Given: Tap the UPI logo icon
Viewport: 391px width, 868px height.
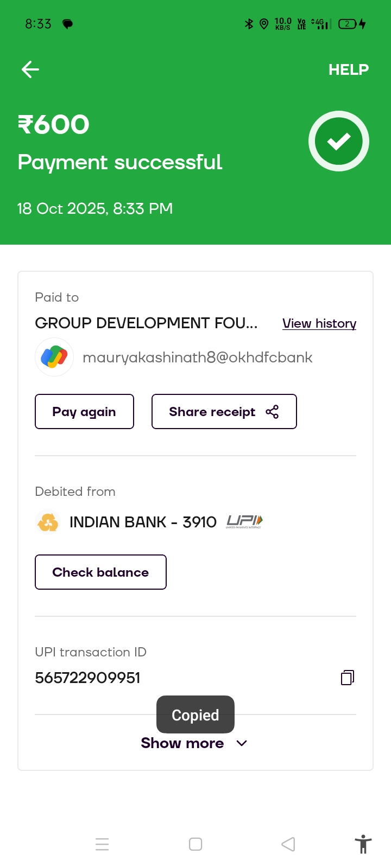Looking at the screenshot, I should [244, 521].
